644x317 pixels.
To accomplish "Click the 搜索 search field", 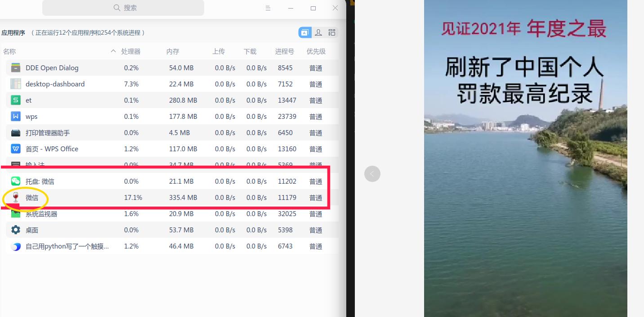I will click(x=123, y=8).
